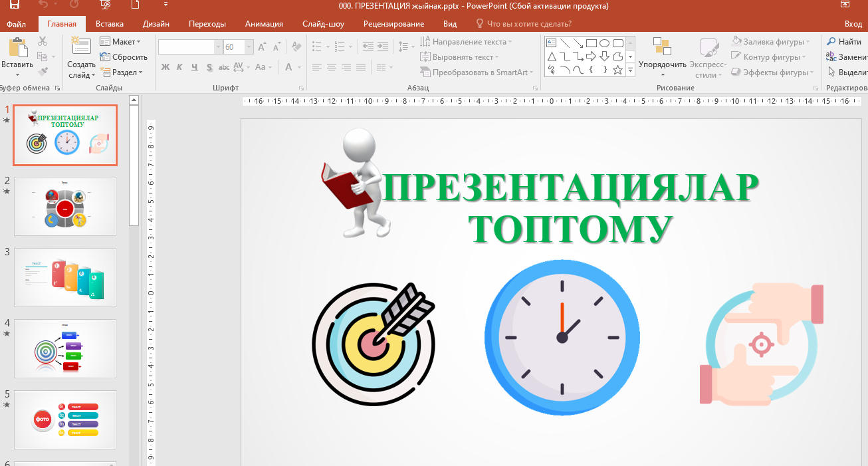Select the oval shape in gallery
The height and width of the screenshot is (466, 868).
(x=604, y=43)
